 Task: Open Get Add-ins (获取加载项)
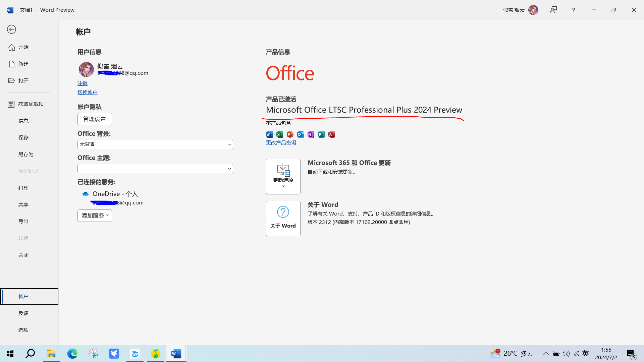pyautogui.click(x=31, y=104)
